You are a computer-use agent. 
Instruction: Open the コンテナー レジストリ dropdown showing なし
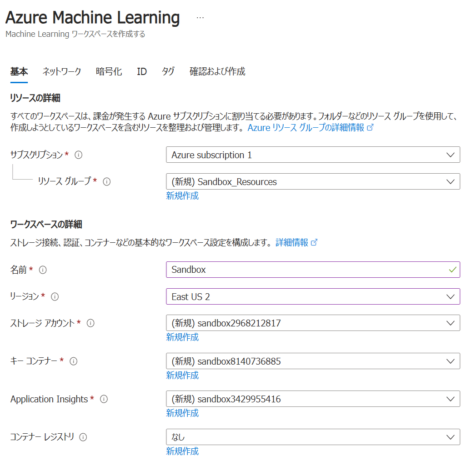click(313, 437)
